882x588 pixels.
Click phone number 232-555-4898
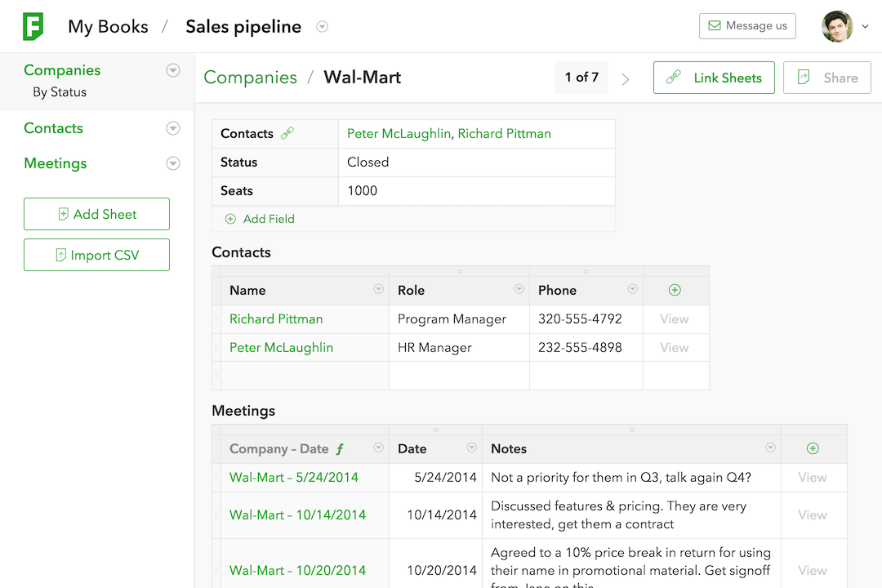tap(580, 348)
